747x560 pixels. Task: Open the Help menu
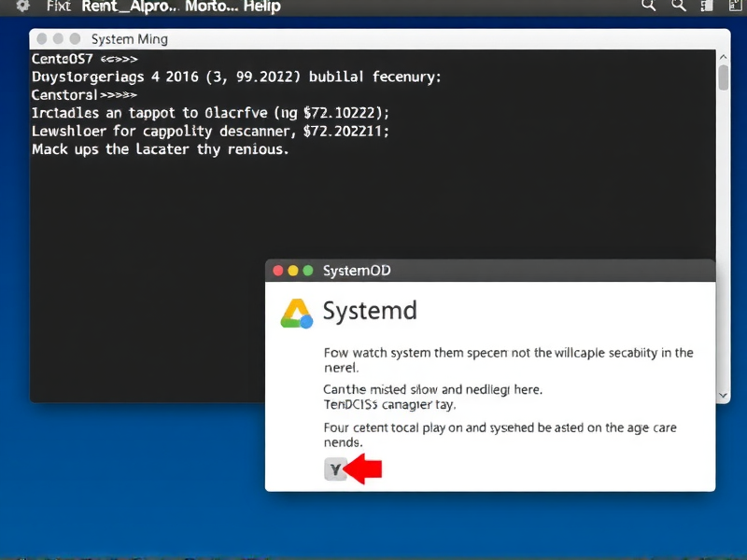tap(261, 7)
